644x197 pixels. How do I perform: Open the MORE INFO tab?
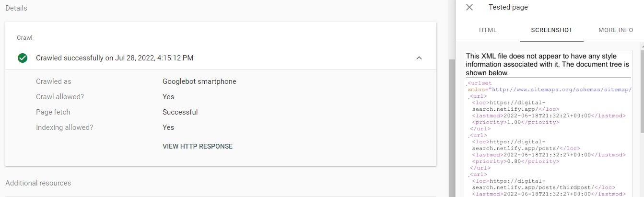pos(616,30)
